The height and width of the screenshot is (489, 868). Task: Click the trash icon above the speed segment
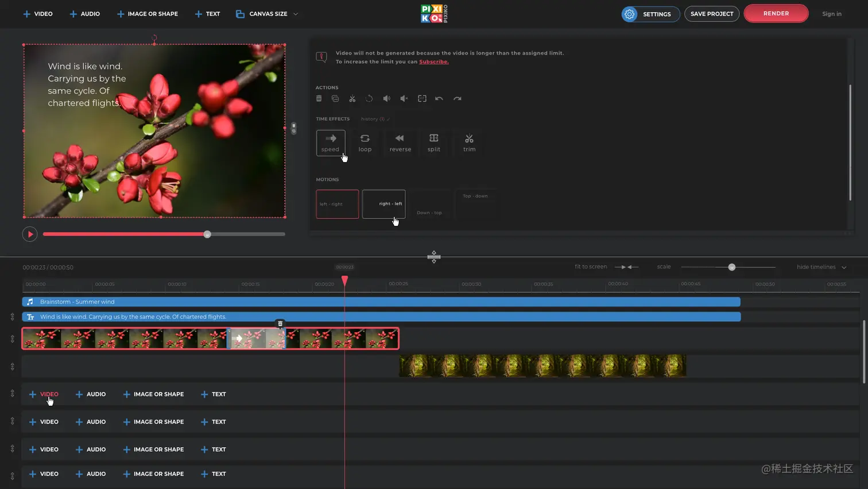(x=280, y=324)
